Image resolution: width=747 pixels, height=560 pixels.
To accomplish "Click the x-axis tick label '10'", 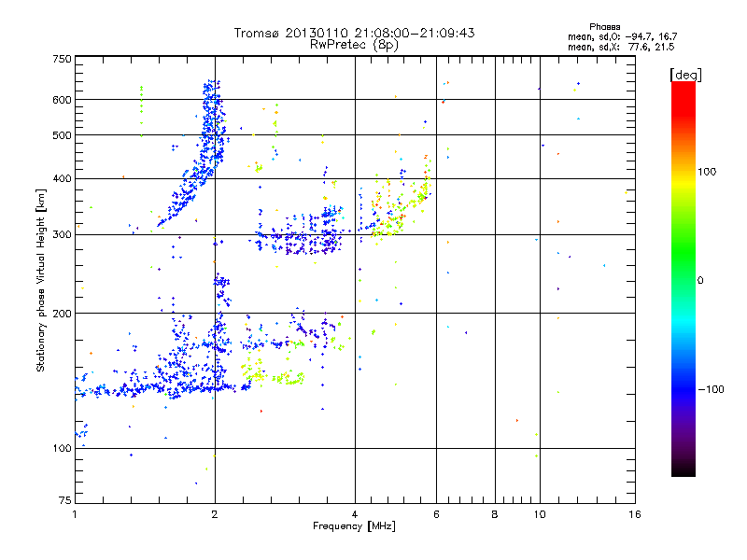I will (540, 514).
